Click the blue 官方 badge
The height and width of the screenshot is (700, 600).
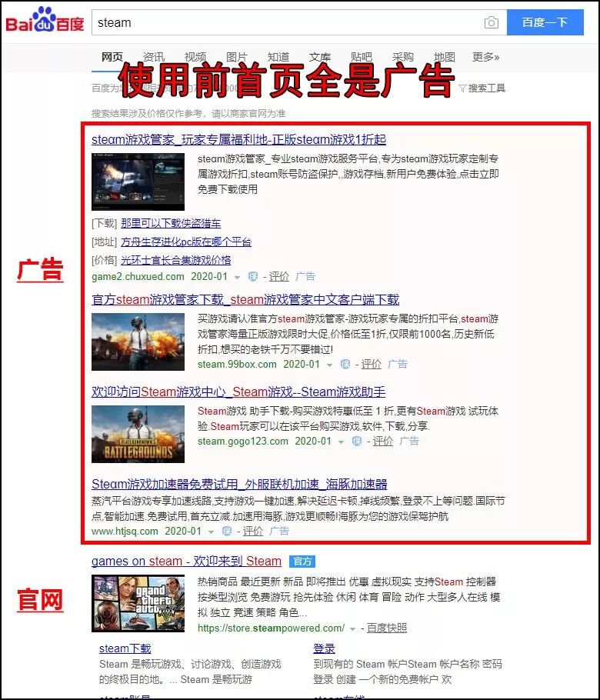point(302,562)
